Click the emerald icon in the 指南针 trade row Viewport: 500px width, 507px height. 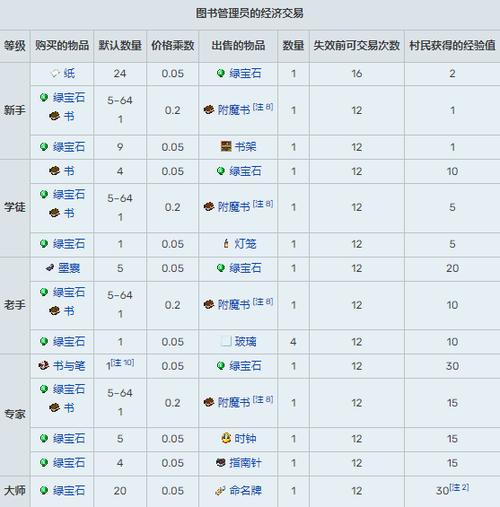44,462
